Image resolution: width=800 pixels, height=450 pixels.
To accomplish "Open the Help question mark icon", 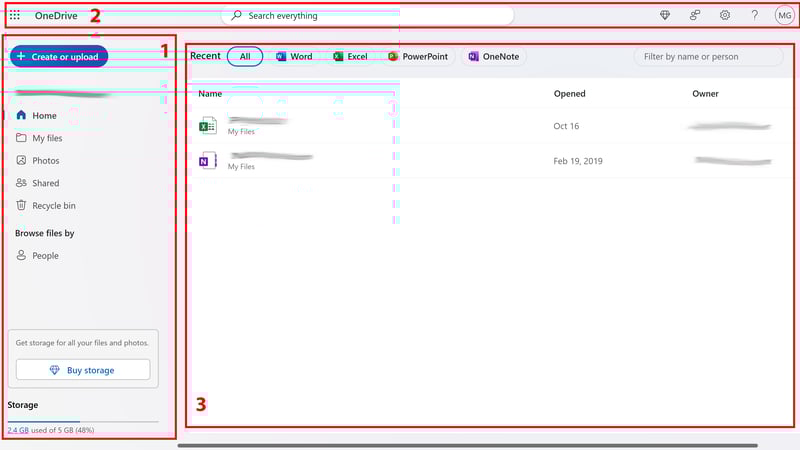I will point(755,15).
